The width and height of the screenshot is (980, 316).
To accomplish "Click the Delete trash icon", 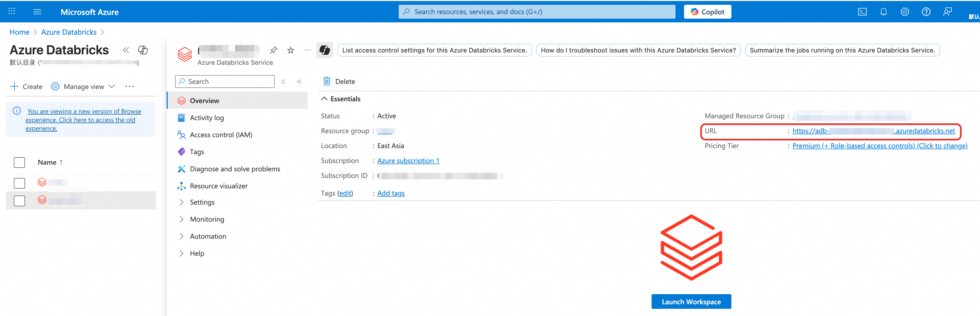I will click(x=327, y=81).
